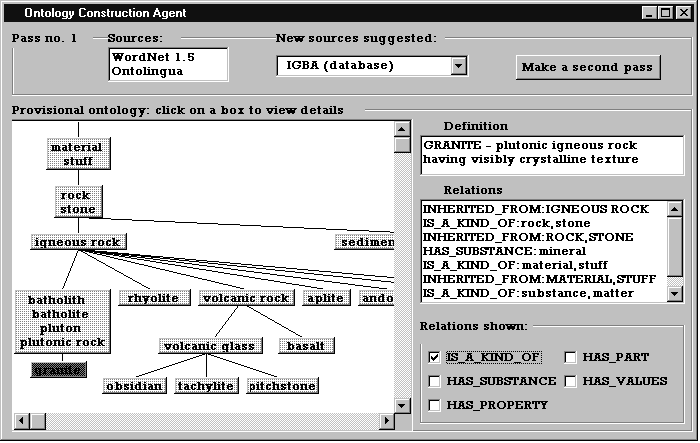The height and width of the screenshot is (443, 700).
Task: Click the granite node in the ontology
Action: pos(59,370)
